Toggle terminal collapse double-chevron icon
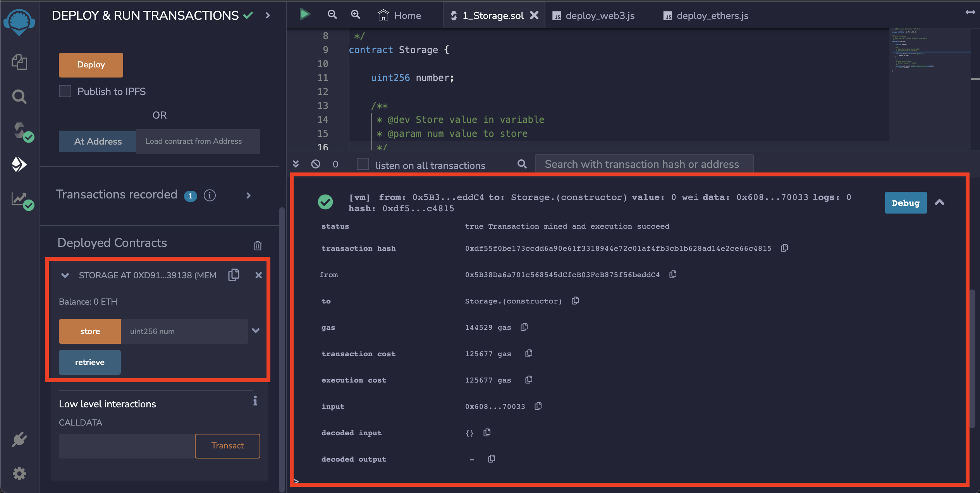 pos(296,164)
